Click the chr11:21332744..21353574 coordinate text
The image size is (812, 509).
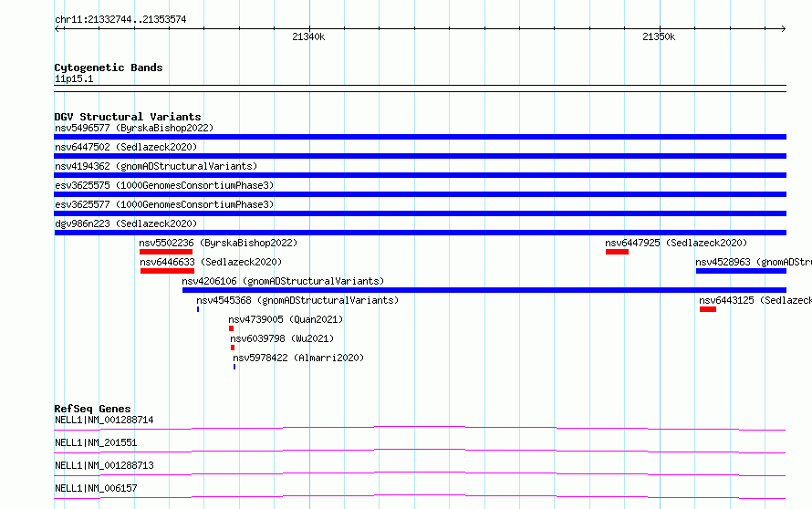(120, 19)
